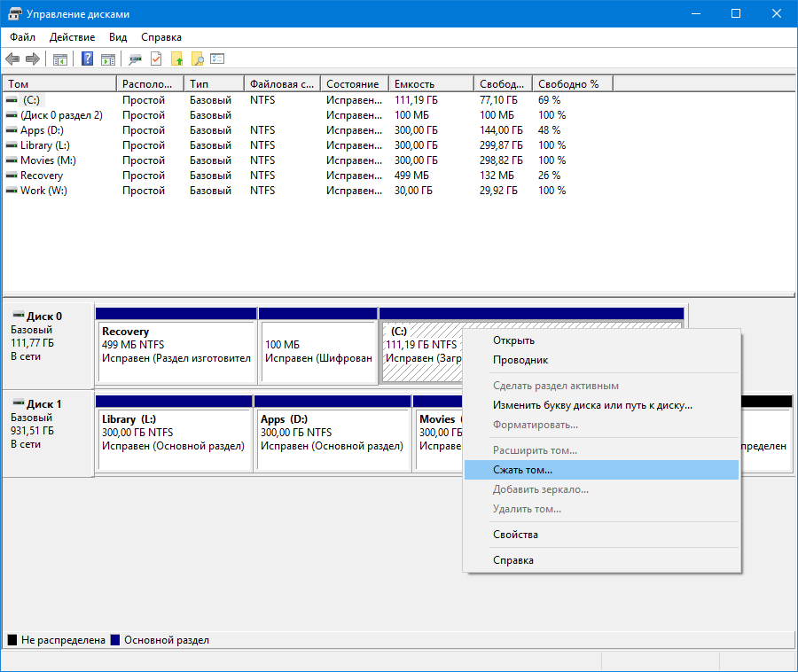The width and height of the screenshot is (798, 672).
Task: Open the Вид menu
Action: [118, 37]
